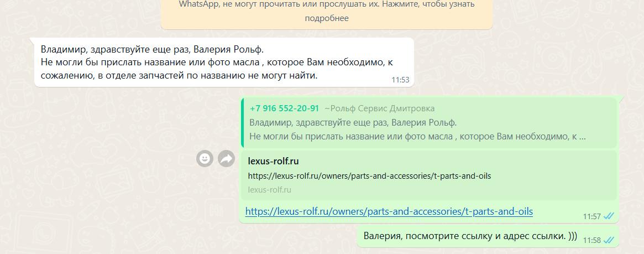The width and height of the screenshot is (644, 254).
Task: Open the blue lexus-rolf.ru parts-and-oils hyperlink
Action: 389,211
